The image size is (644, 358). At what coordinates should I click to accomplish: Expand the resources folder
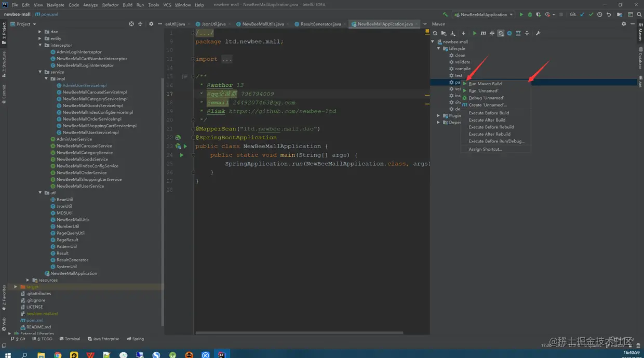(x=28, y=280)
